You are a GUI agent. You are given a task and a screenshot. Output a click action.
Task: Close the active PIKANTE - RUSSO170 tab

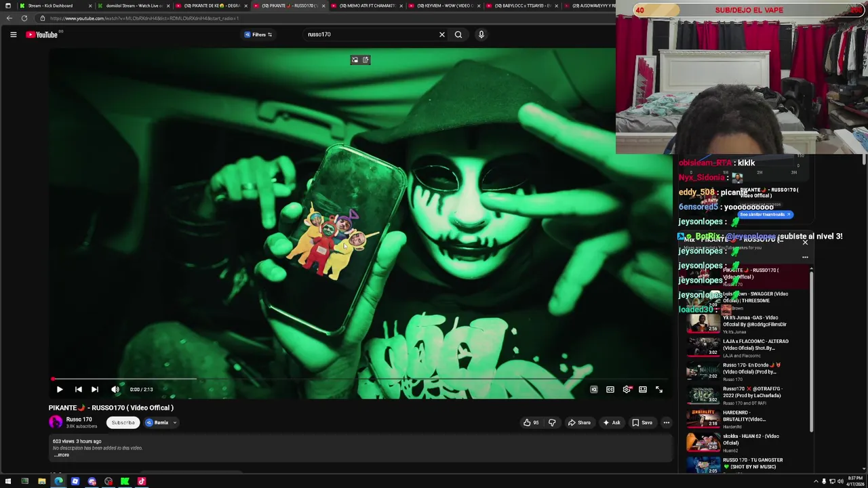323,5
